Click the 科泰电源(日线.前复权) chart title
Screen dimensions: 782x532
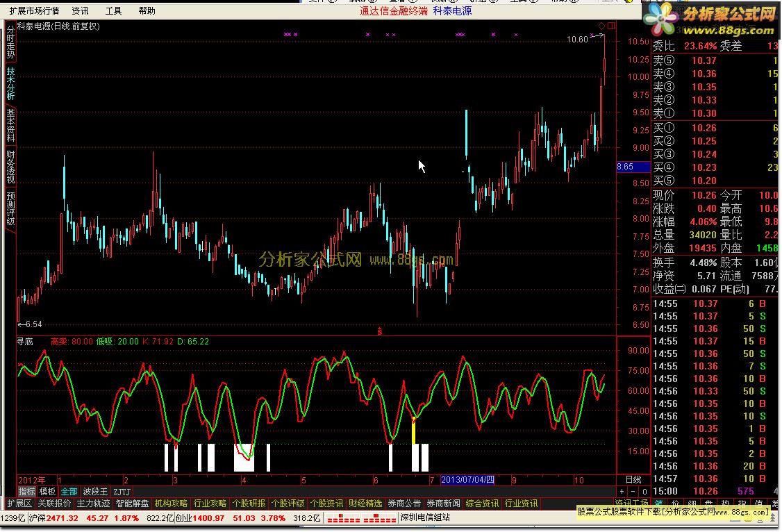(58, 26)
